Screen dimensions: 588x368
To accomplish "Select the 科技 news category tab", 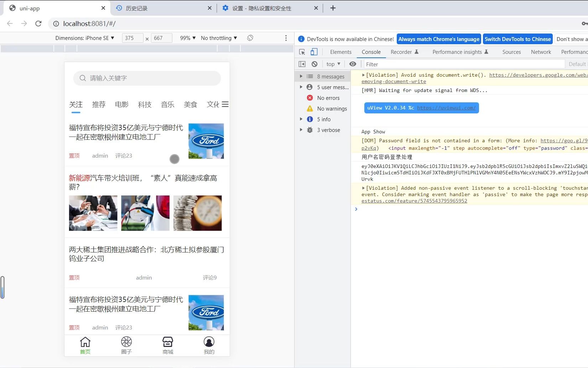I will (x=145, y=104).
